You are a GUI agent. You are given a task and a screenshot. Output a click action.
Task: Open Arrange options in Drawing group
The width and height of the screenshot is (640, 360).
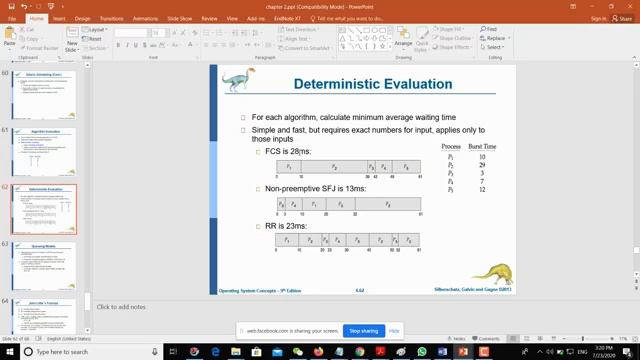[403, 38]
